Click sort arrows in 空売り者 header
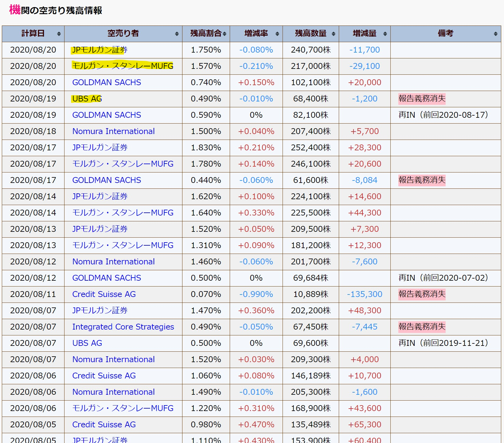 (177, 34)
